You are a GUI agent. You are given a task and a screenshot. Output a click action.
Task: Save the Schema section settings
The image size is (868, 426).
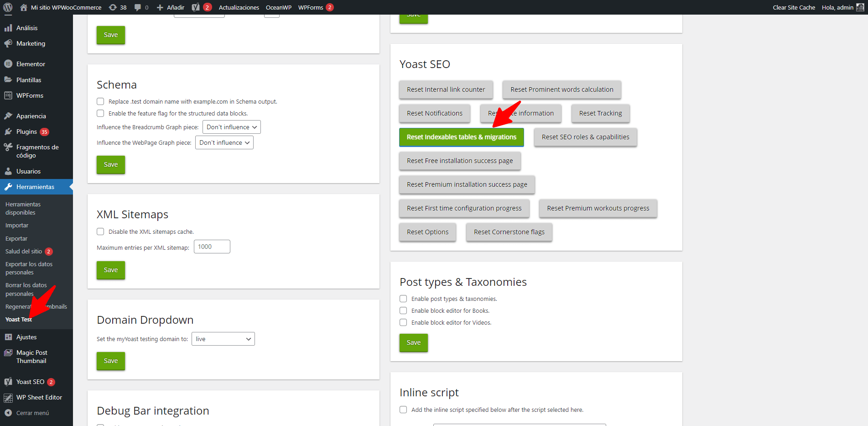(111, 164)
